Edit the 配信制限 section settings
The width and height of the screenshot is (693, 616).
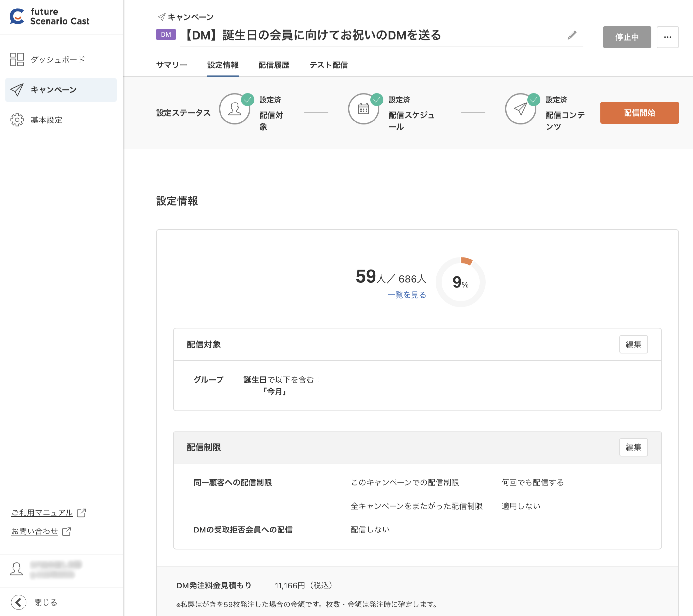pyautogui.click(x=633, y=447)
